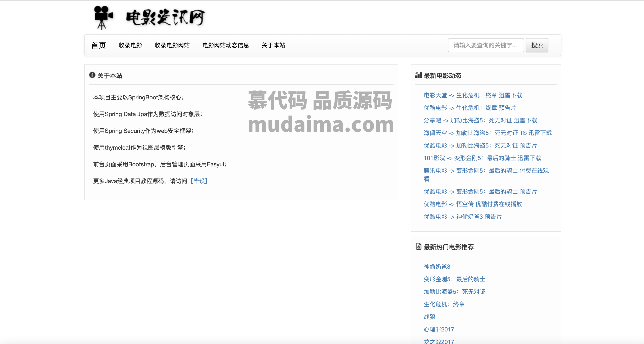Click the line about Spring Data Jpa
The image size is (644, 344).
(x=148, y=114)
